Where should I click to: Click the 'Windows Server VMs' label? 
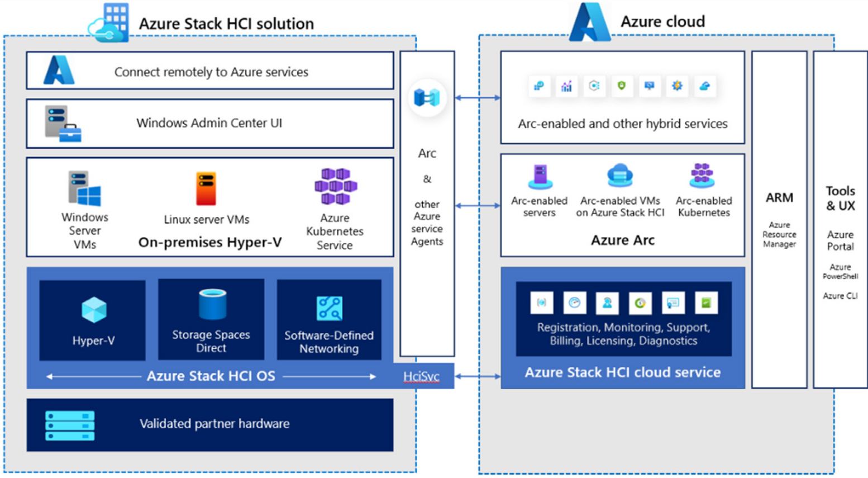pos(85,230)
